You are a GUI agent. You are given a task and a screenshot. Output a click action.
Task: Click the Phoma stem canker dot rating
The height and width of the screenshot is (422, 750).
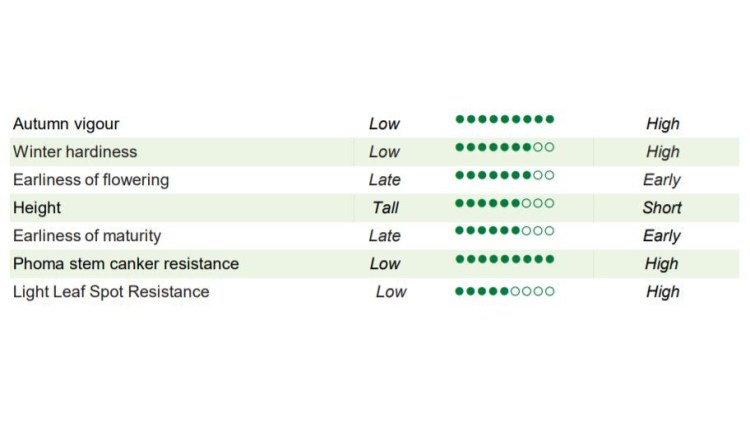tap(504, 259)
